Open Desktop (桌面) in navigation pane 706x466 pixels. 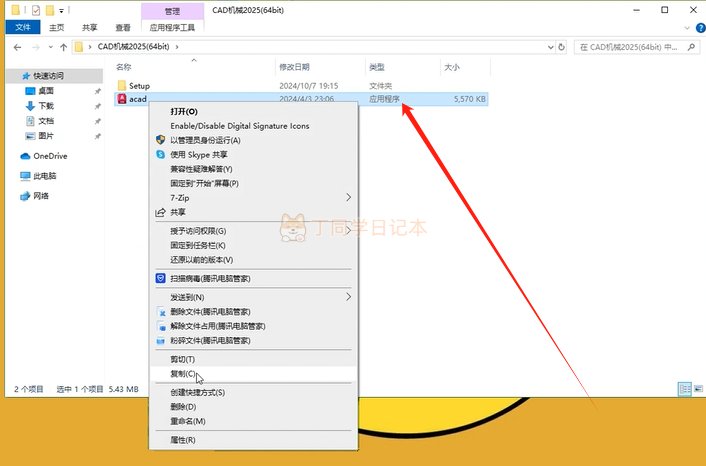click(x=45, y=91)
